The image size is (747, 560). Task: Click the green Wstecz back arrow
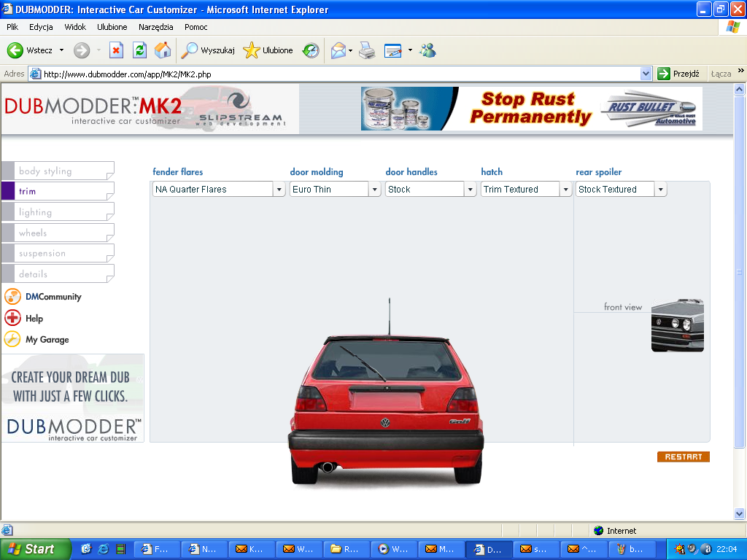15,50
